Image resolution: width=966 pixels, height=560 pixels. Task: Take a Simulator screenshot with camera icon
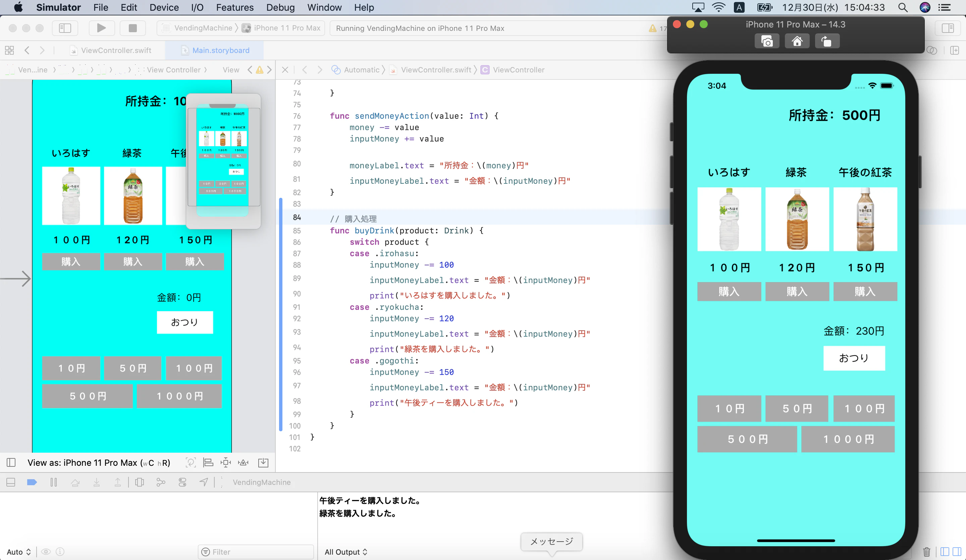point(767,41)
